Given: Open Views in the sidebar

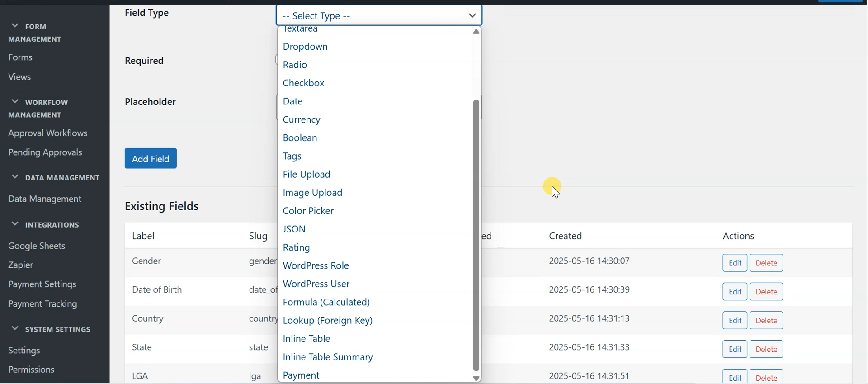Looking at the screenshot, I should (19, 77).
